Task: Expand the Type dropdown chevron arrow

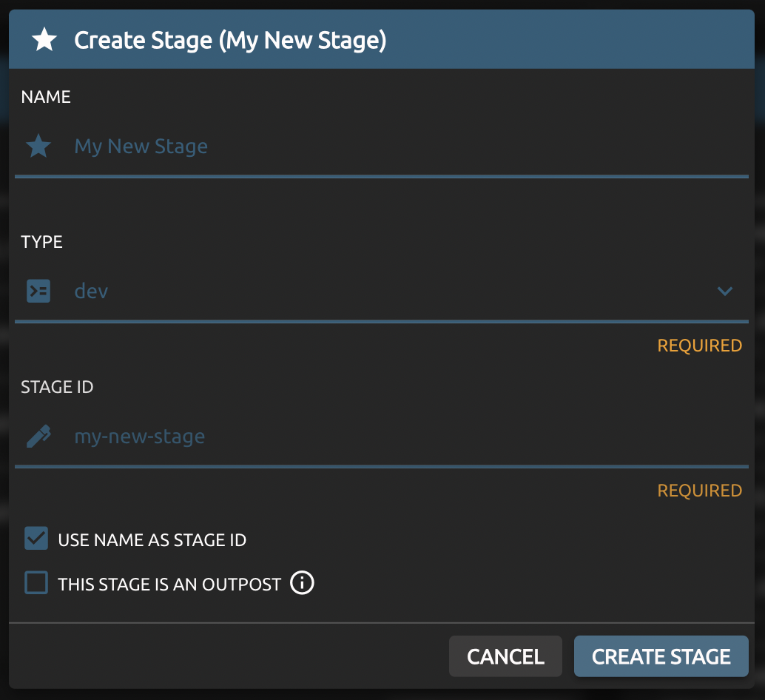Action: (x=724, y=292)
